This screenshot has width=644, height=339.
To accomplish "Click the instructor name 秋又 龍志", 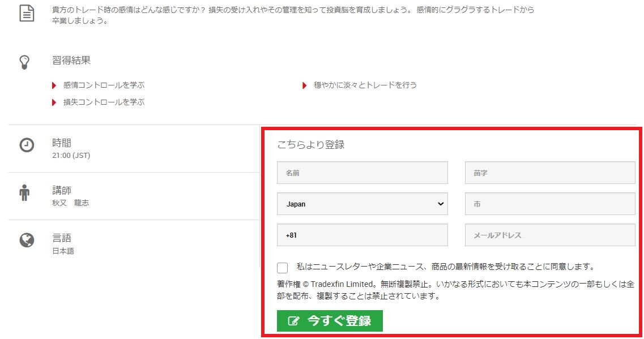I will click(70, 203).
